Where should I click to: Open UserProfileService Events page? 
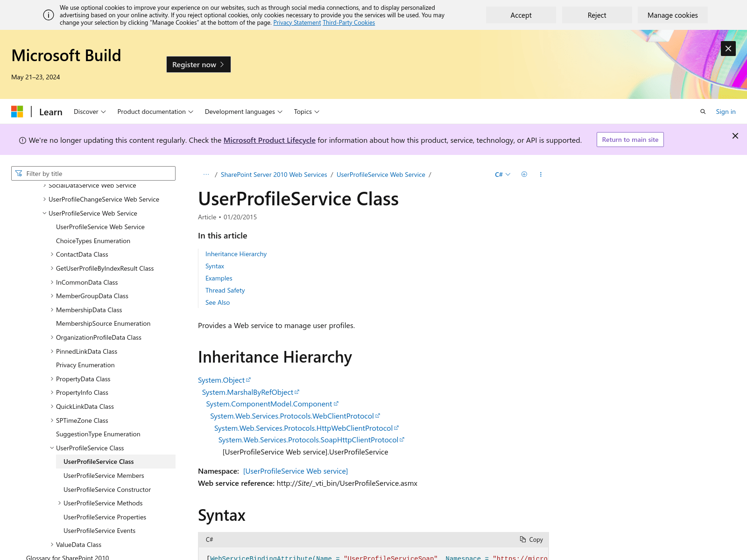(99, 531)
